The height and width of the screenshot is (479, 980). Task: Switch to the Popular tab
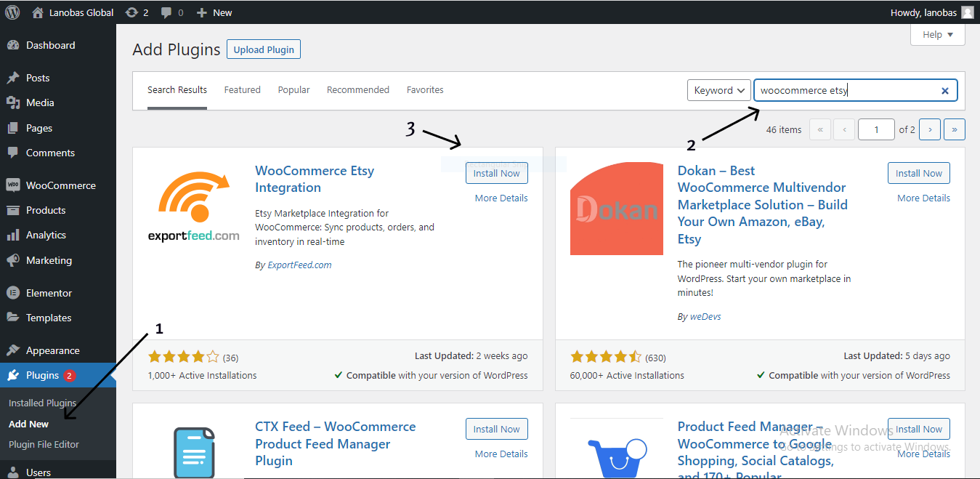293,90
